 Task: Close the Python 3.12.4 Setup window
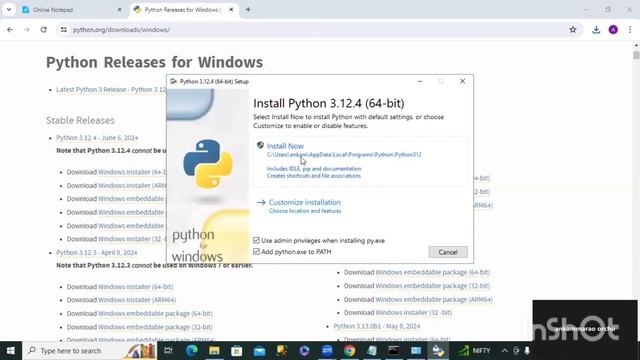click(462, 81)
